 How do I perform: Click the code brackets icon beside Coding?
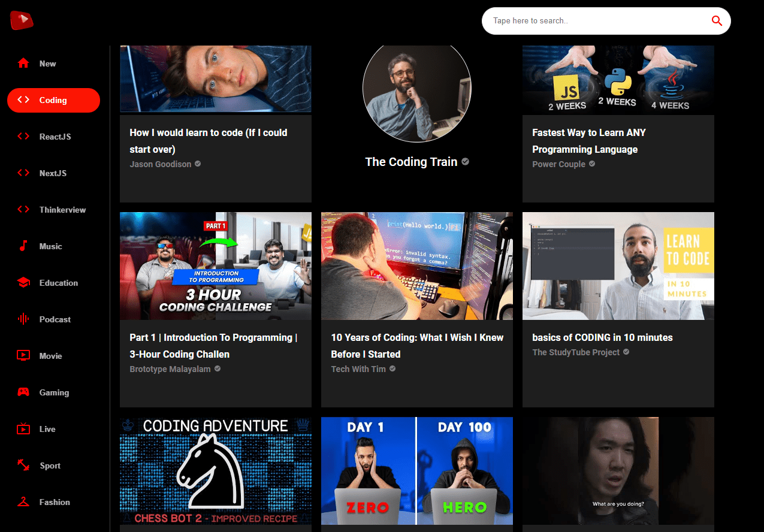coord(23,100)
